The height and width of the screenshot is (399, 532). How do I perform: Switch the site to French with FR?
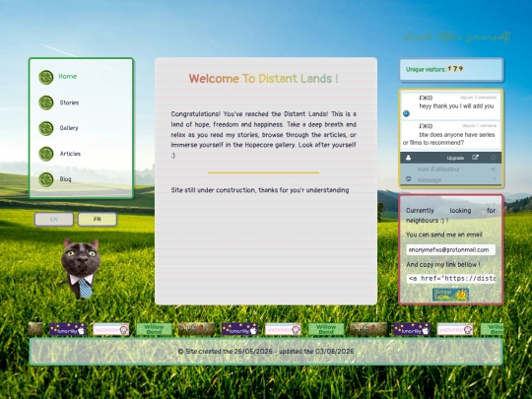click(98, 219)
